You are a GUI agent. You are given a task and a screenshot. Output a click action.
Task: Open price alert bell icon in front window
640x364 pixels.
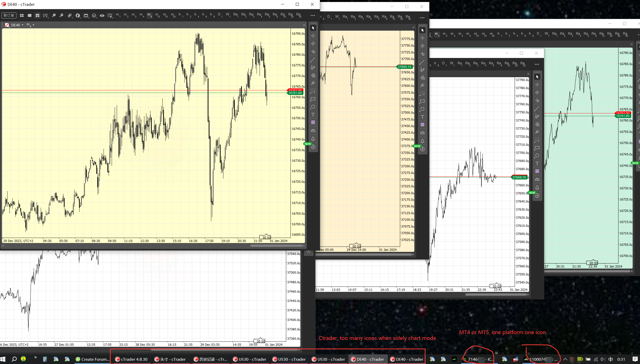coord(313,139)
